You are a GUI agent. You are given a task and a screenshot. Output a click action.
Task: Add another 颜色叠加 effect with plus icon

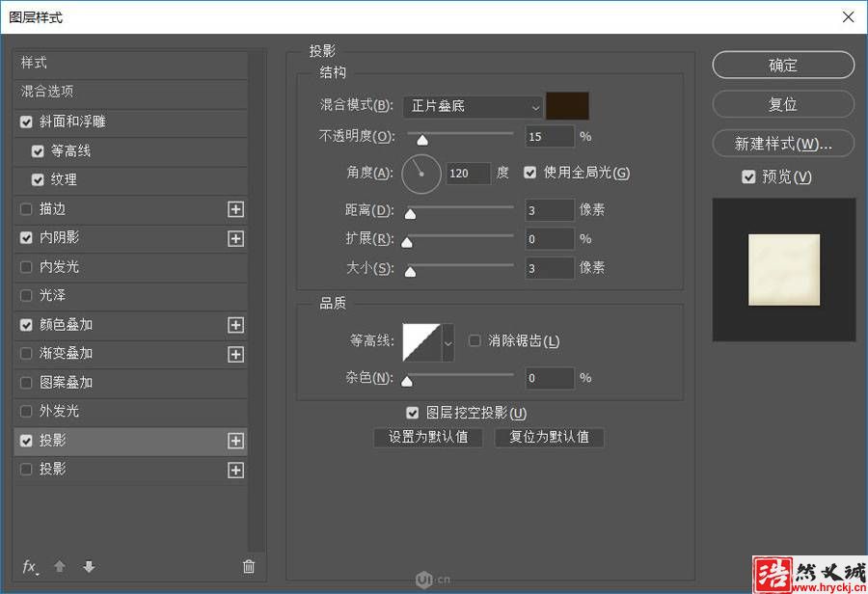click(236, 325)
